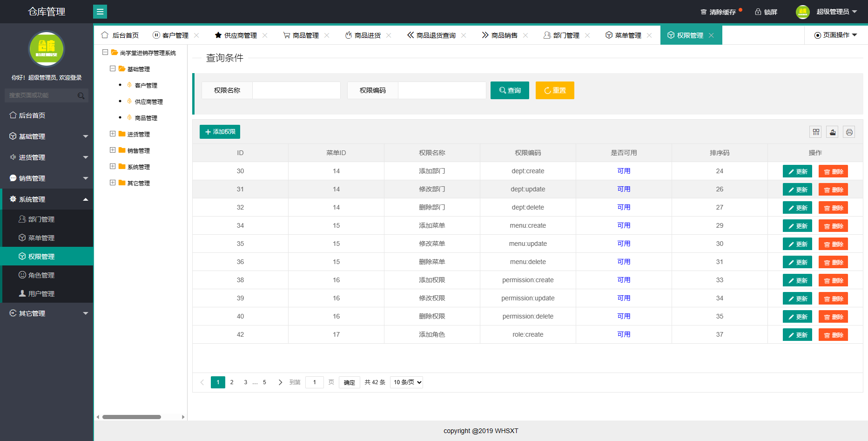This screenshot has height=441, width=868.
Task: Click the hamburger sidebar collapse icon
Action: (x=100, y=12)
